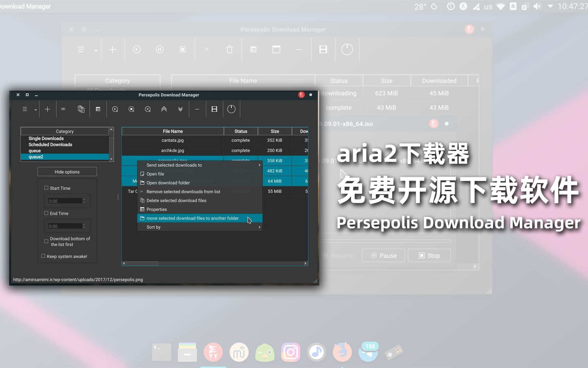Screen dimensions: 588x368
Task: Expand the Sort by submenu
Action: pos(200,227)
